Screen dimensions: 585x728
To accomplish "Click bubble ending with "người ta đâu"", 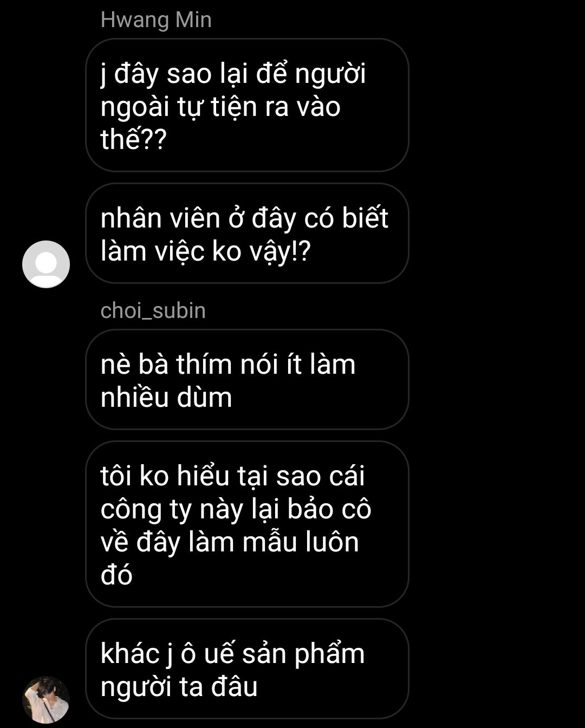I will [x=247, y=669].
